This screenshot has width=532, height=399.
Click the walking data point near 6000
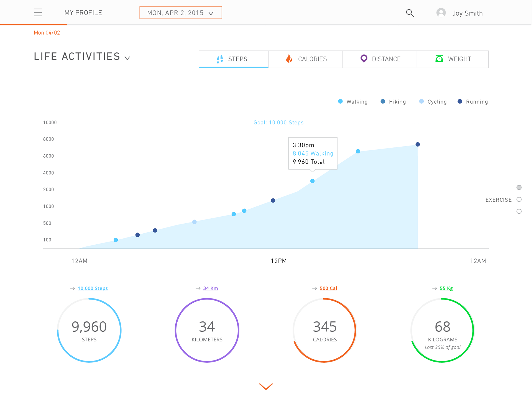point(358,151)
